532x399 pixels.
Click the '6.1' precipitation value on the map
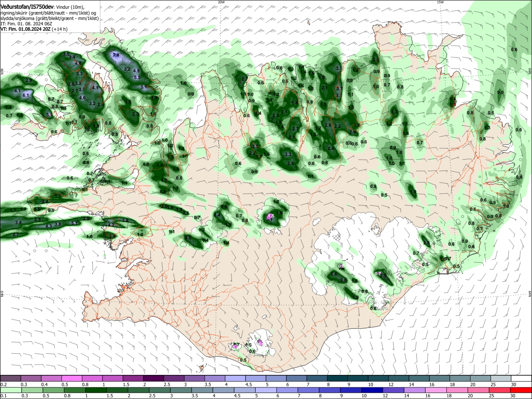point(25,95)
